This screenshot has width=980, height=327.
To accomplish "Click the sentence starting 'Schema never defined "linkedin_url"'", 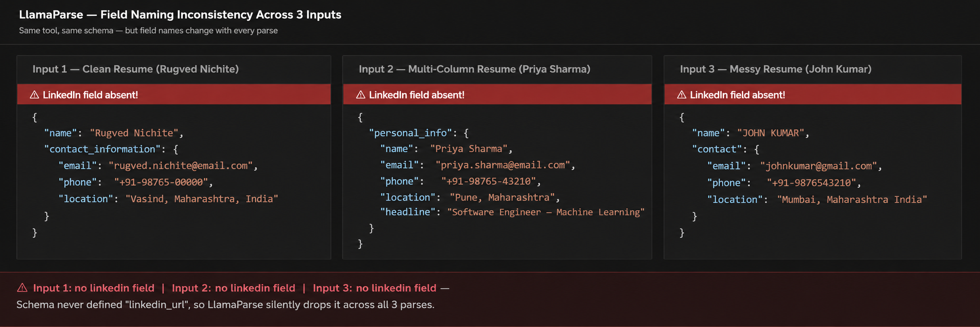I will coord(225,305).
